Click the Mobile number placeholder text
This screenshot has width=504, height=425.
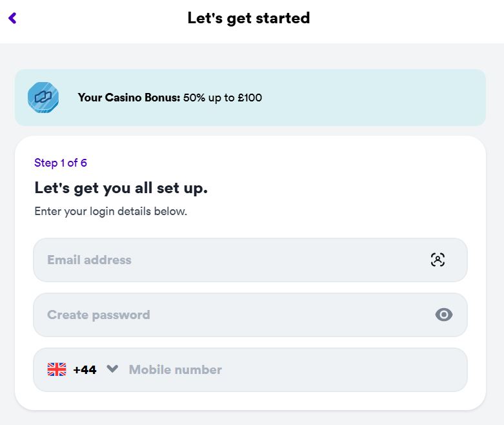pyautogui.click(x=176, y=369)
